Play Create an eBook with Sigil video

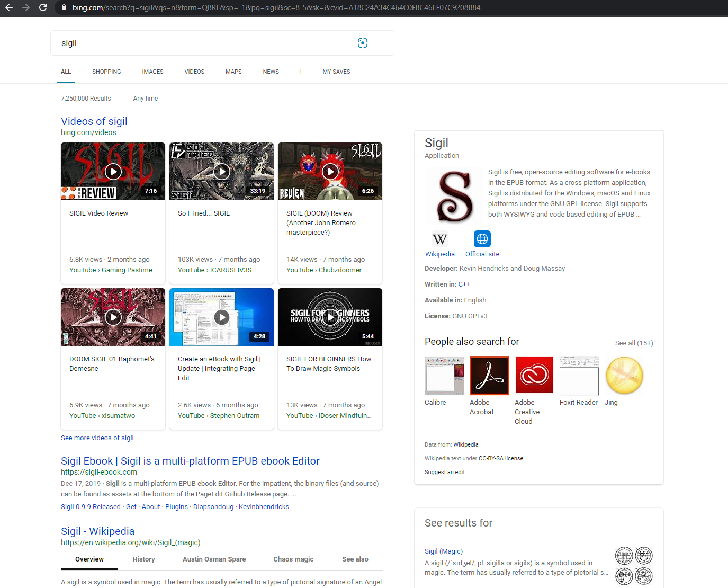point(222,317)
